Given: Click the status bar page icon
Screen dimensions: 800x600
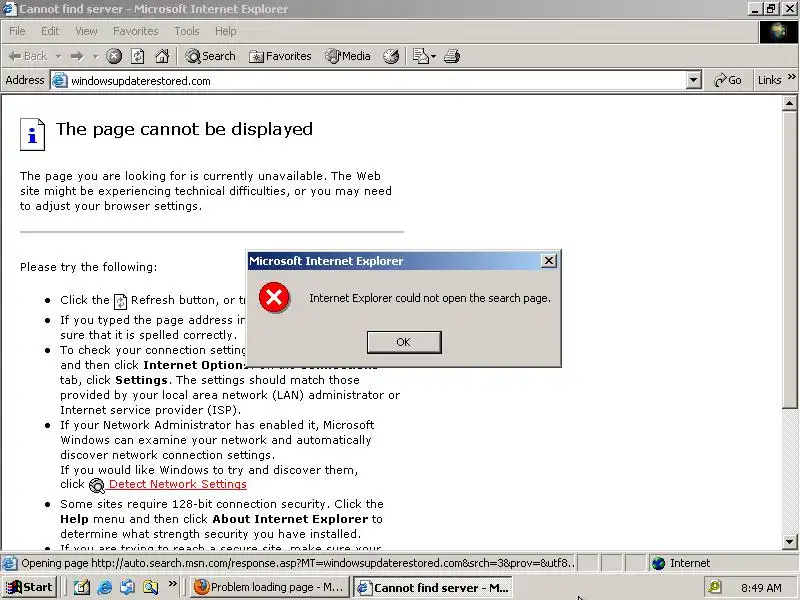Looking at the screenshot, I should point(9,563).
